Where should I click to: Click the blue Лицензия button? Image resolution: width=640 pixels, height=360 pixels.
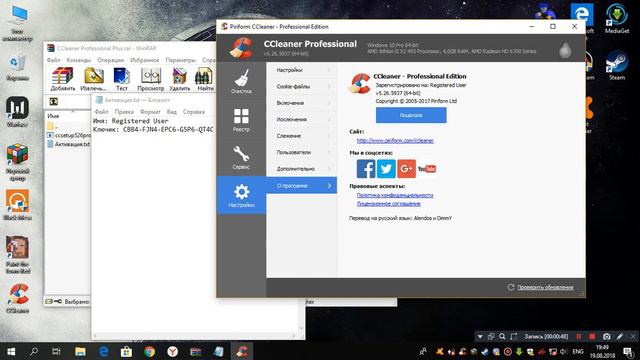(x=411, y=115)
